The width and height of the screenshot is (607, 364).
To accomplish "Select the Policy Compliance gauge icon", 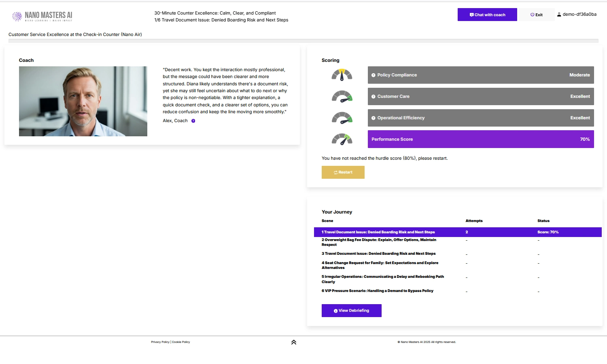I will coord(341,75).
